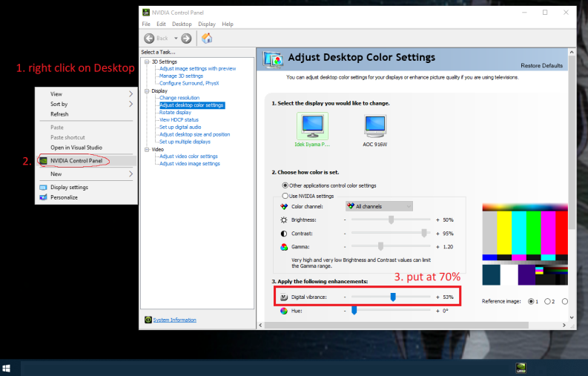Image resolution: width=588 pixels, height=376 pixels.
Task: Open the Desktop menu
Action: tap(182, 24)
